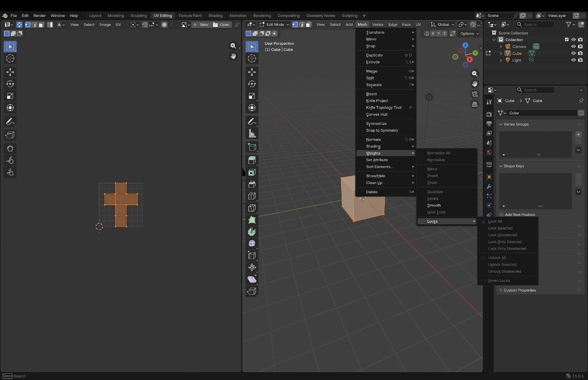Open the Render properties tab

click(x=489, y=114)
